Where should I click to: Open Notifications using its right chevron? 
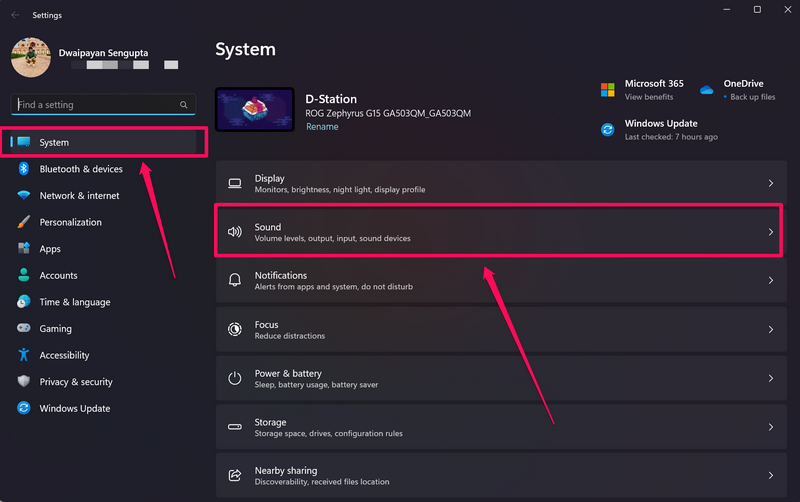coord(770,281)
